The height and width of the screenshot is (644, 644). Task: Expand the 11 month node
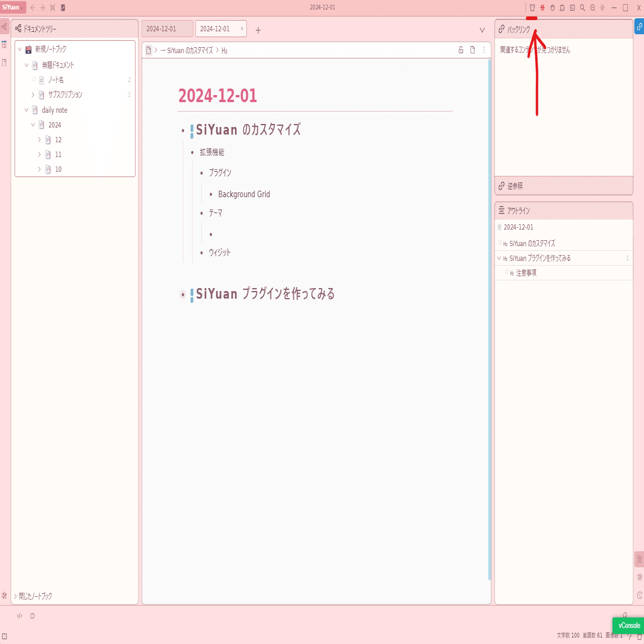coord(40,155)
